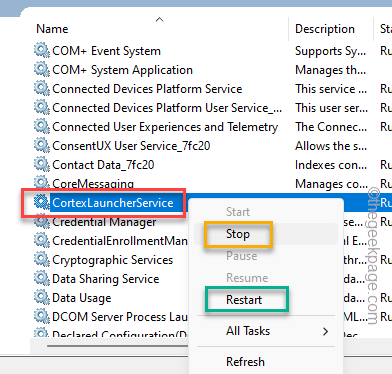This screenshot has height=374, width=392.
Task: Click the horizontal scrollbar below the list
Action: [x=117, y=346]
